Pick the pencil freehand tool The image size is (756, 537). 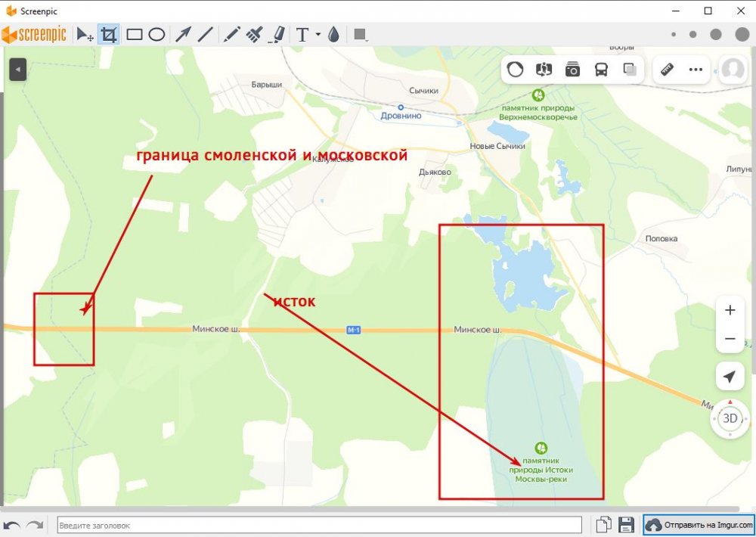tap(231, 35)
